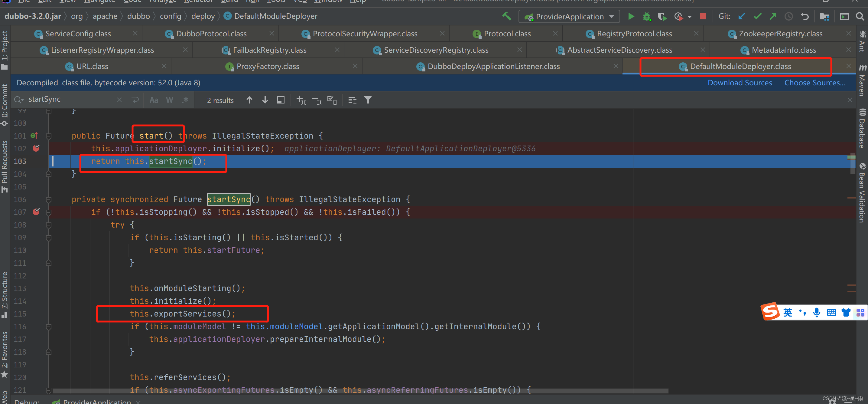Open ProviderApplication run configuration dropdown
Viewport: 868px width, 404px height.
(x=569, y=17)
